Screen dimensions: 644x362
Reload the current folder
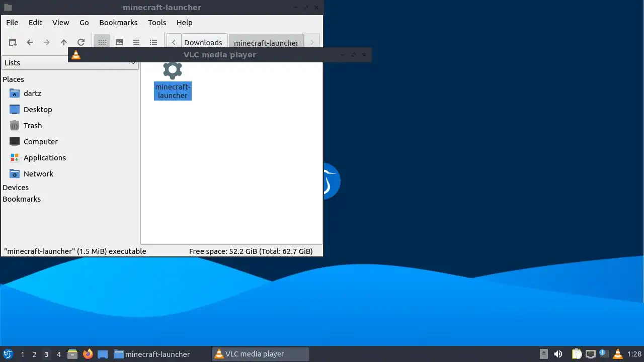point(81,42)
